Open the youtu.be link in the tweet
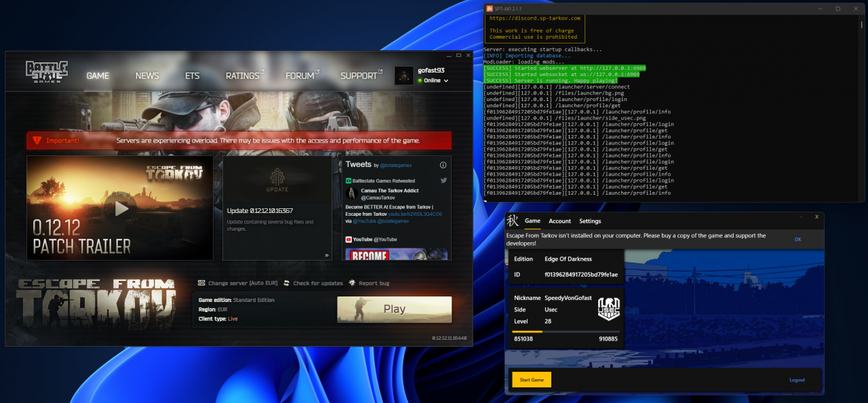This screenshot has width=868, height=403. (x=414, y=214)
